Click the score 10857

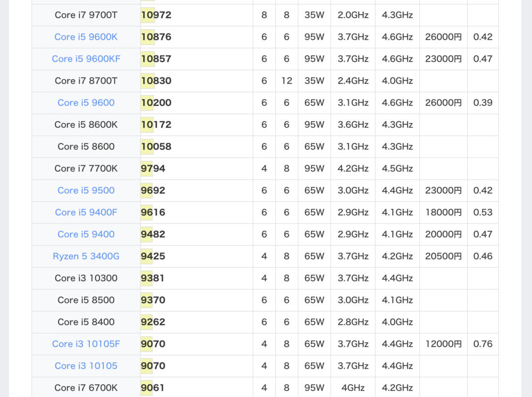point(156,59)
